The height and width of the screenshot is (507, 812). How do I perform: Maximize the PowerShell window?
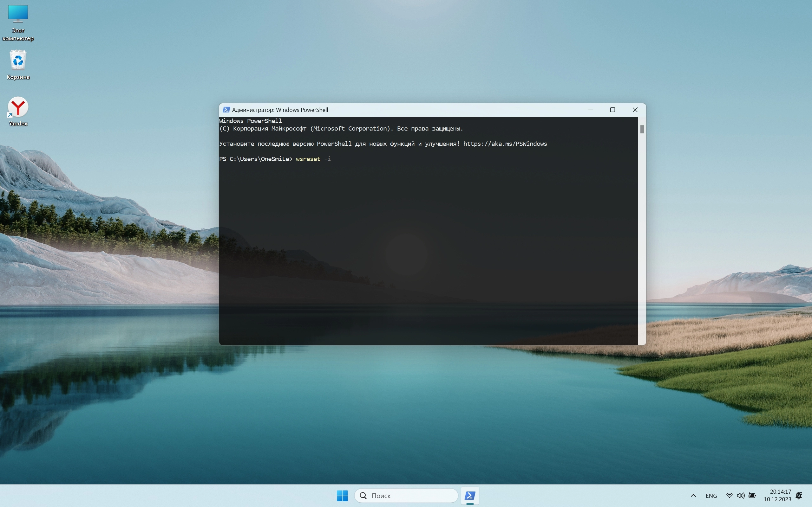click(612, 110)
